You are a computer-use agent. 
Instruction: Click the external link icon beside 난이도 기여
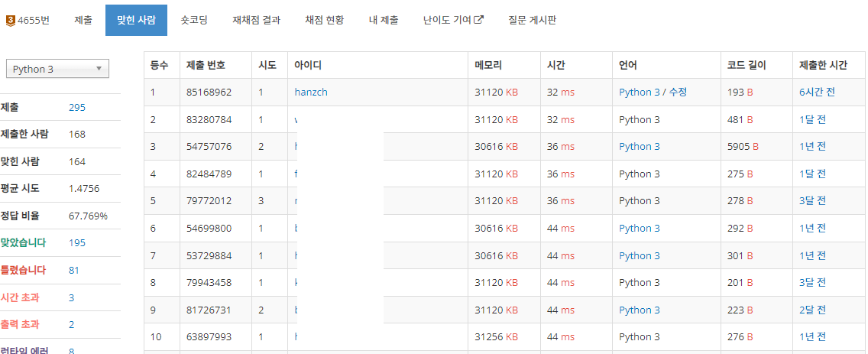tap(480, 21)
